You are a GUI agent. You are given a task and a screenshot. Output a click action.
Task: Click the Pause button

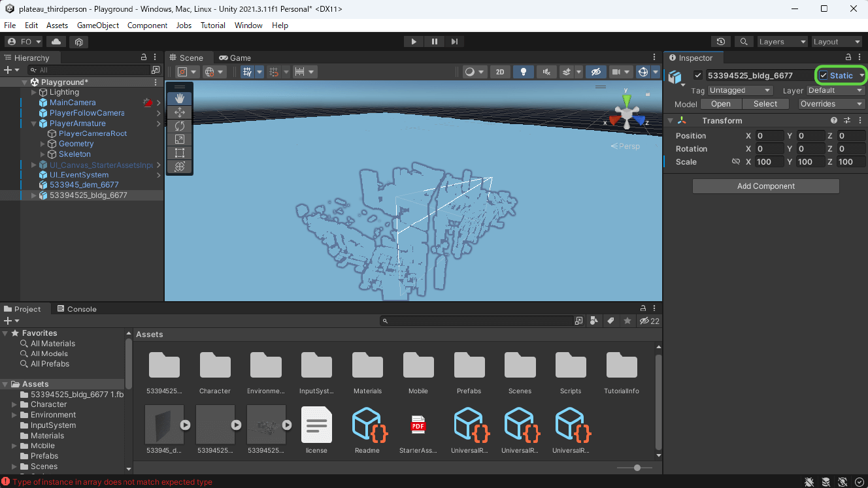point(435,42)
